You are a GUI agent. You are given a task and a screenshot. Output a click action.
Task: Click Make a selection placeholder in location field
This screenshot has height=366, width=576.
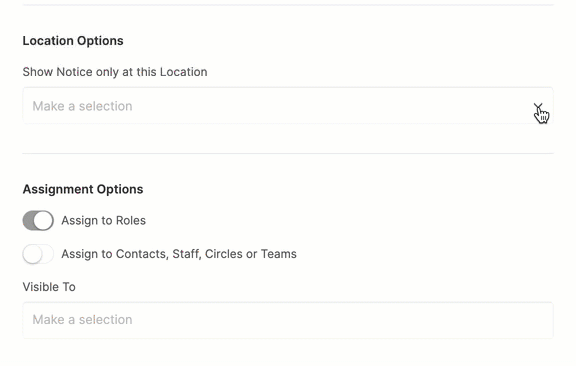click(x=82, y=106)
